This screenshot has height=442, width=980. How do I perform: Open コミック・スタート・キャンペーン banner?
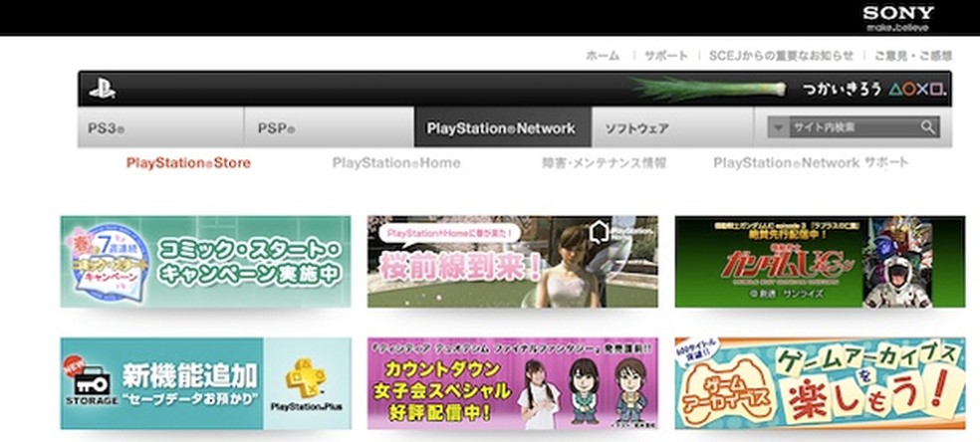click(x=205, y=262)
